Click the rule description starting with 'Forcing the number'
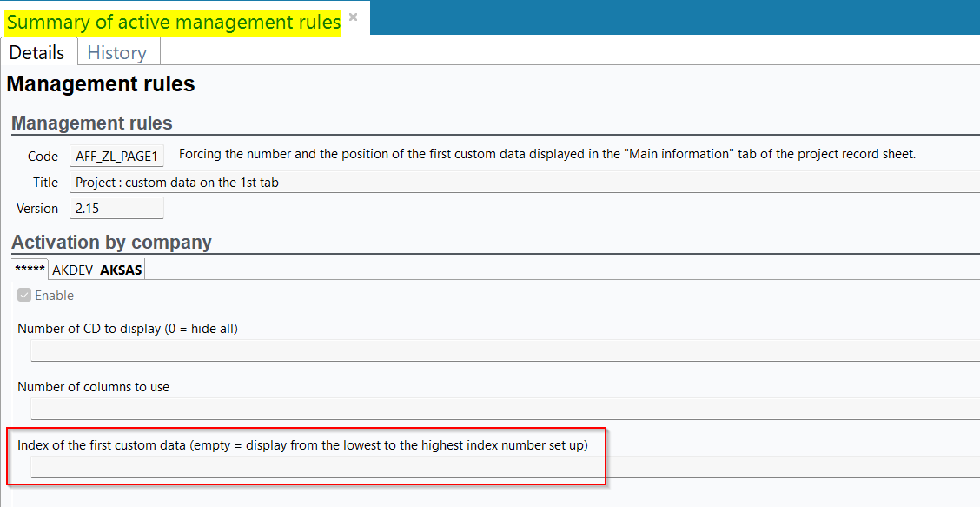980x507 pixels. click(547, 154)
